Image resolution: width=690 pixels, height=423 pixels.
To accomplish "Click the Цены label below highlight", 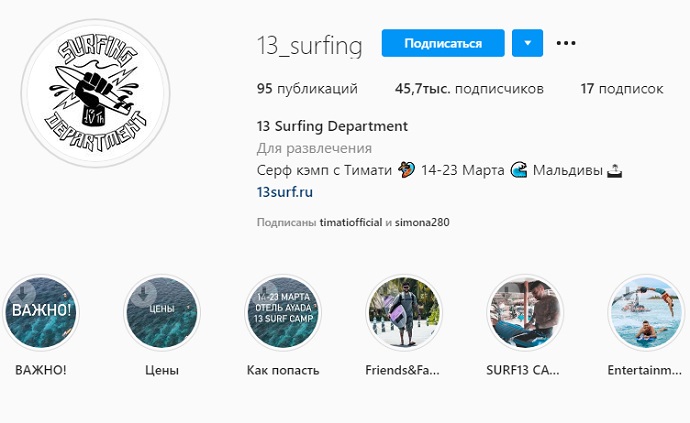I will click(162, 371).
